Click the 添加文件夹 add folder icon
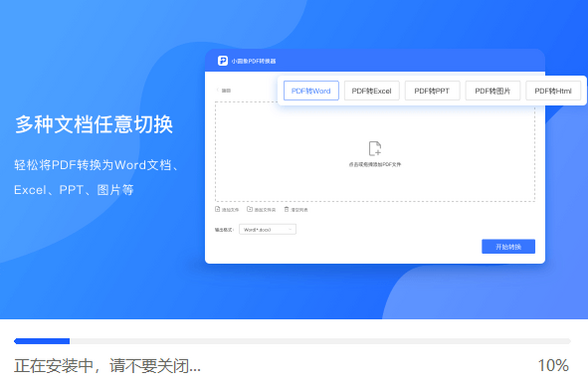 249,209
